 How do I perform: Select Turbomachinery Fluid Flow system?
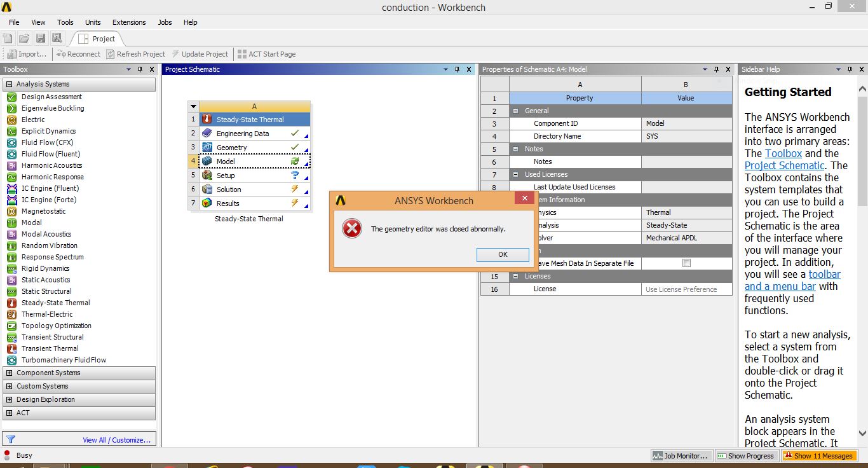[64, 360]
